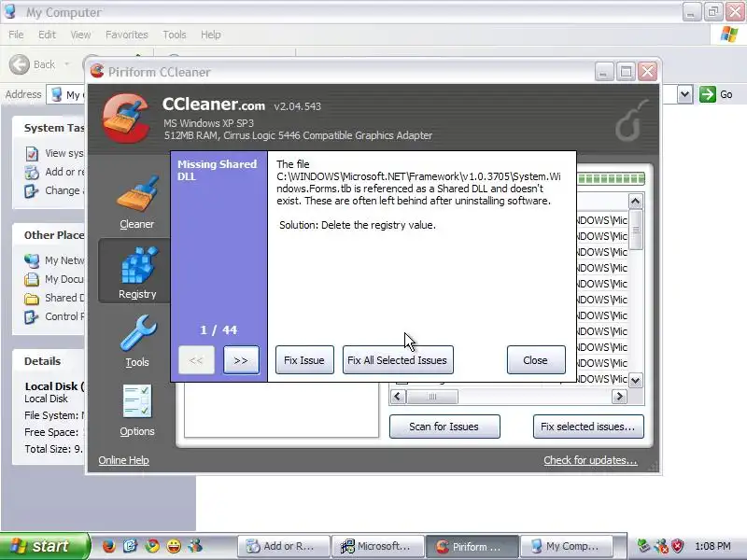
Task: Click horizontal scrollbar thumb in results list
Action: 432,396
